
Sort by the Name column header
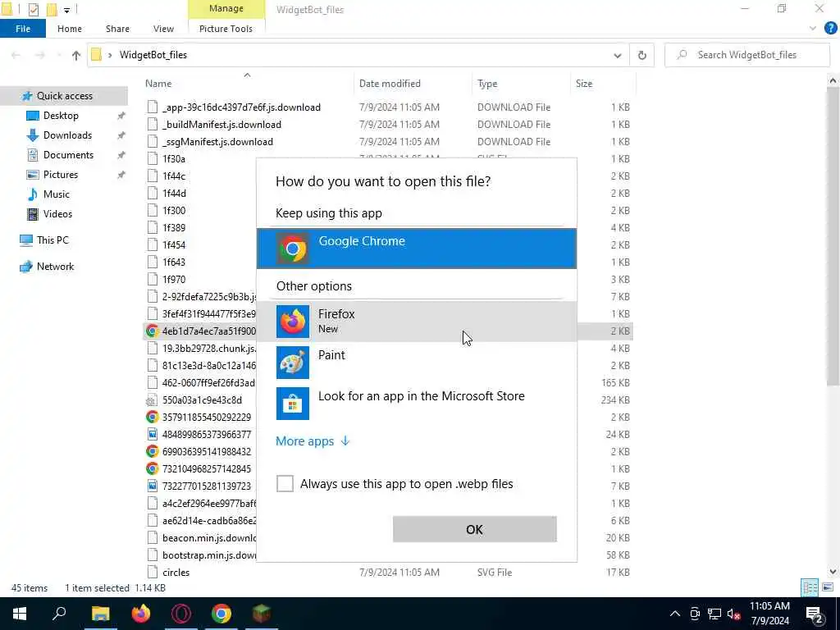click(x=158, y=84)
